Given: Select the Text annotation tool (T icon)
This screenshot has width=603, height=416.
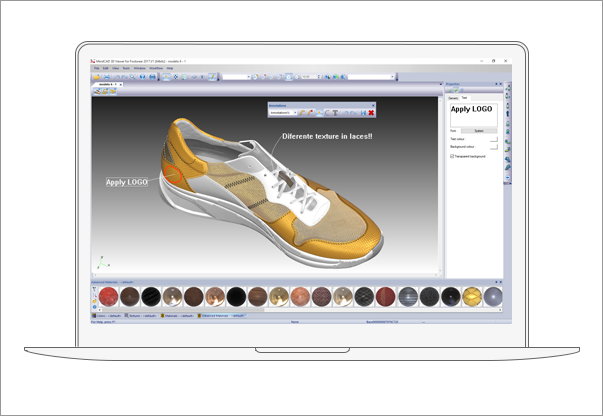Looking at the screenshot, I should [335, 113].
